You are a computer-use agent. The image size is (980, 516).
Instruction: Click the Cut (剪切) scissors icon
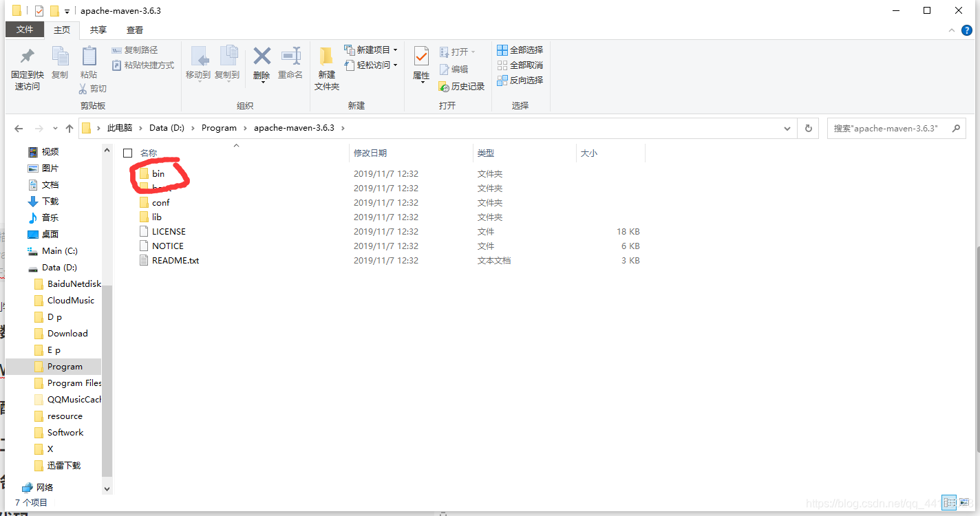click(x=83, y=89)
